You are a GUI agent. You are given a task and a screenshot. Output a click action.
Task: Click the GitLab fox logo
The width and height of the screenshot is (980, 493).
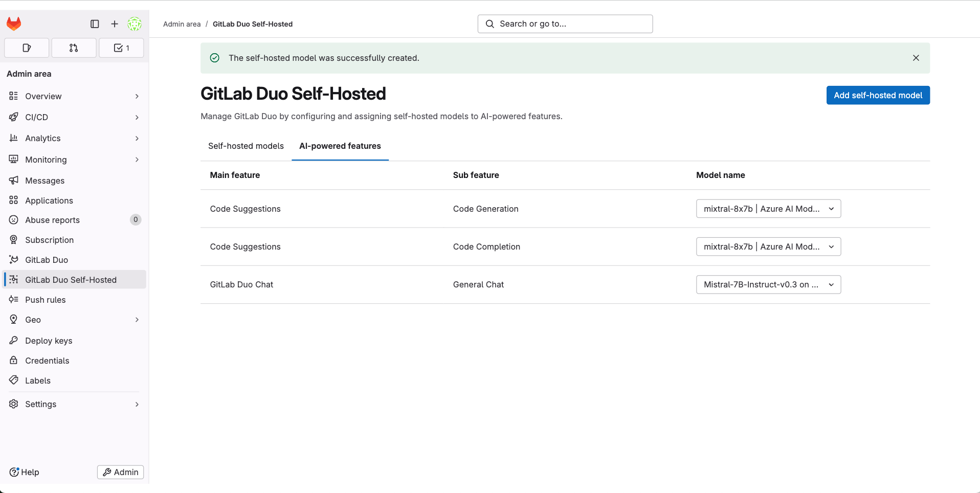[x=14, y=24]
